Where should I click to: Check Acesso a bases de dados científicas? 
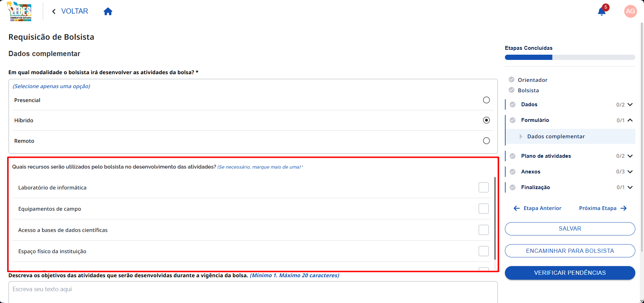pyautogui.click(x=484, y=230)
